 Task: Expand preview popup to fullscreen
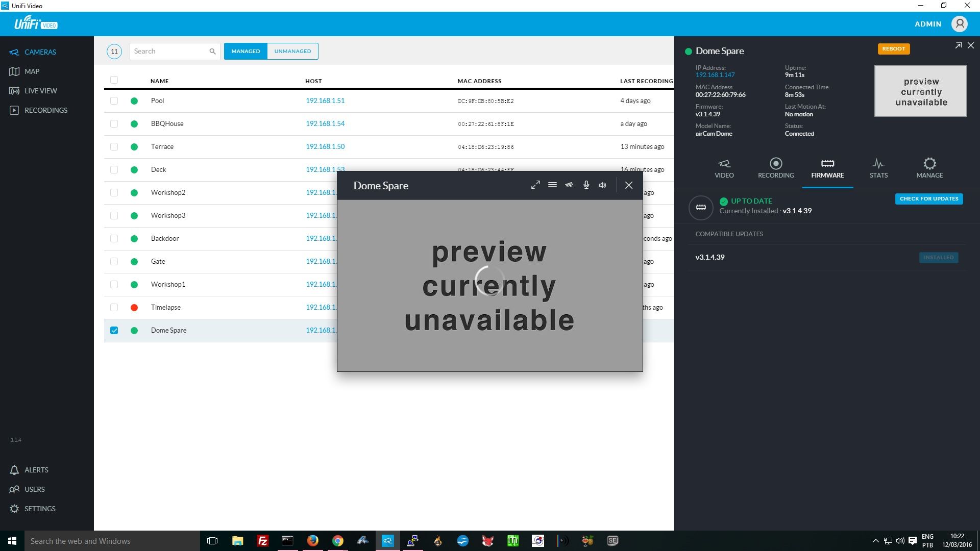tap(535, 185)
